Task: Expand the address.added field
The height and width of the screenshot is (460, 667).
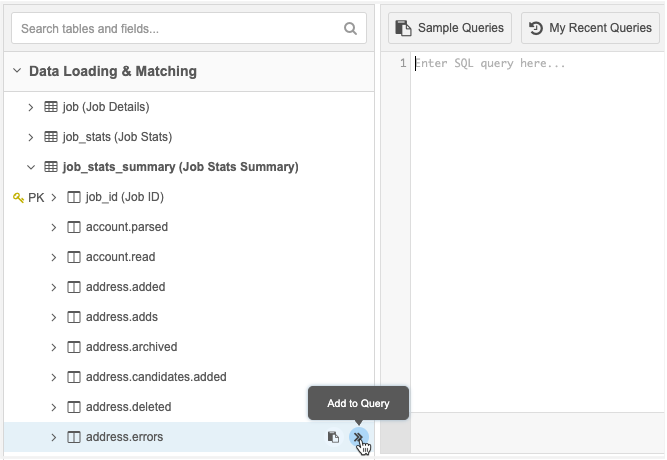Action: coord(54,287)
